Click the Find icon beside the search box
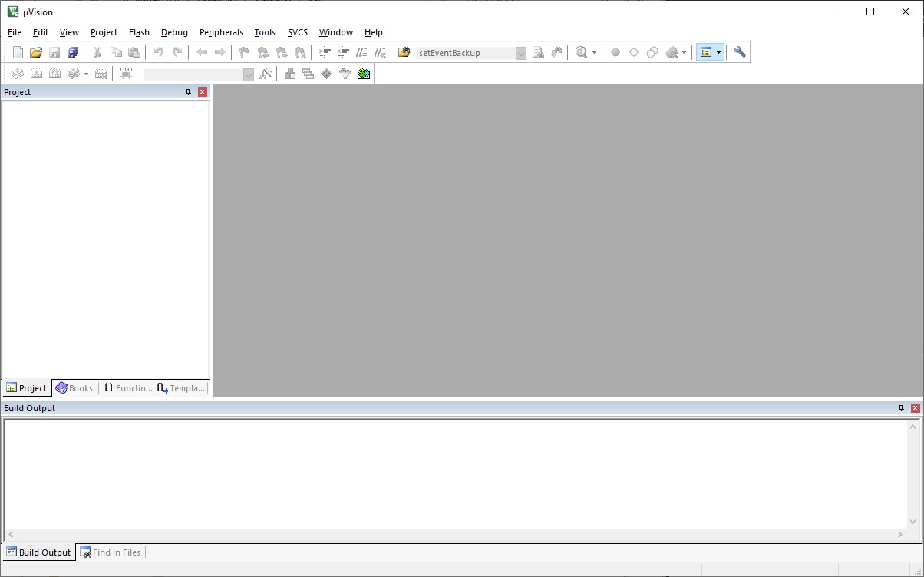 click(538, 52)
